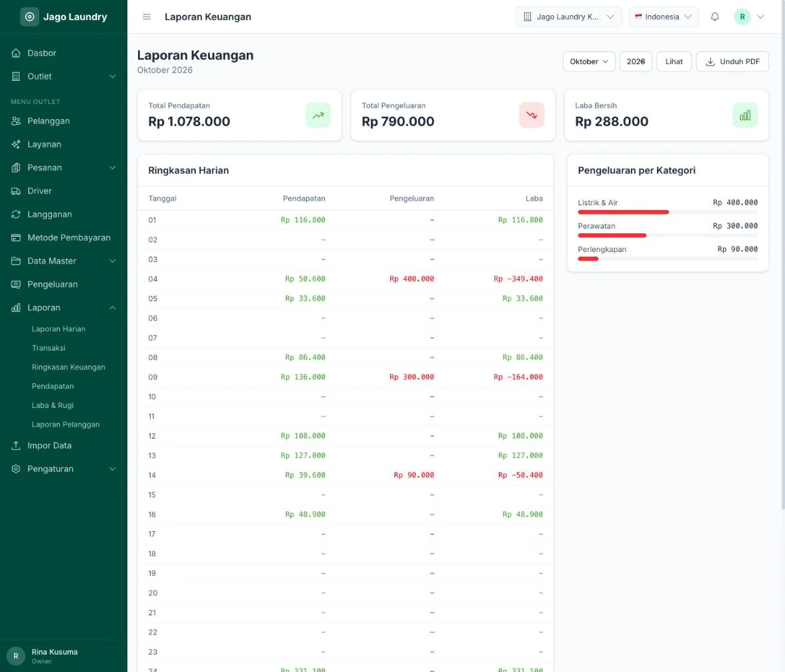Image resolution: width=785 pixels, height=672 pixels.
Task: Open the Indonesia language dropdown
Action: [x=664, y=17]
